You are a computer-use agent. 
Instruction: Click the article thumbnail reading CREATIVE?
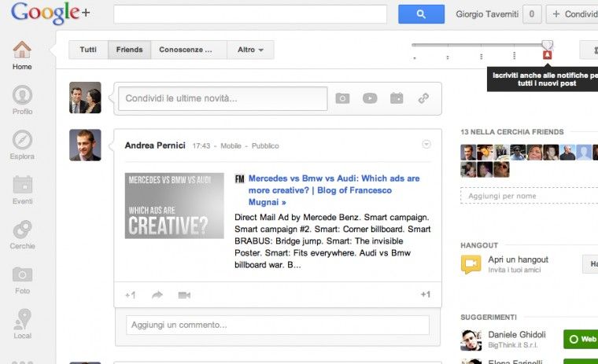tap(175, 206)
